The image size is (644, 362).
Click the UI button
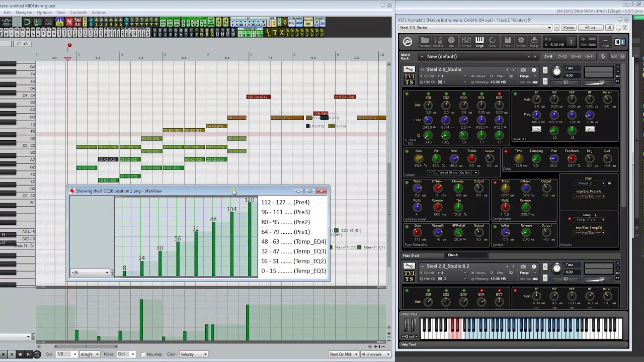coord(609,28)
